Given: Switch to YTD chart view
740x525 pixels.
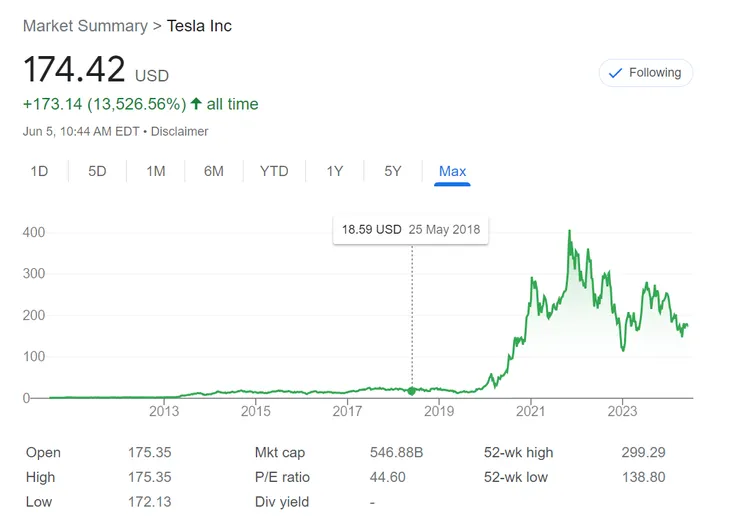Looking at the screenshot, I should [274, 171].
